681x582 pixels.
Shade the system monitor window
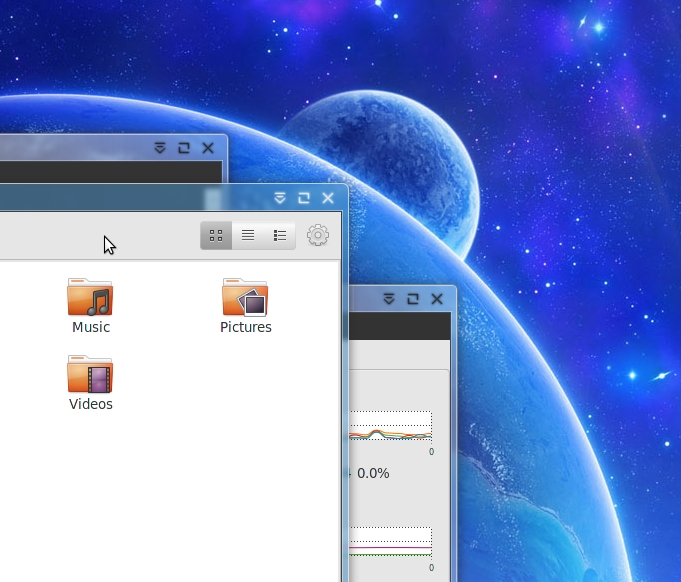[389, 299]
